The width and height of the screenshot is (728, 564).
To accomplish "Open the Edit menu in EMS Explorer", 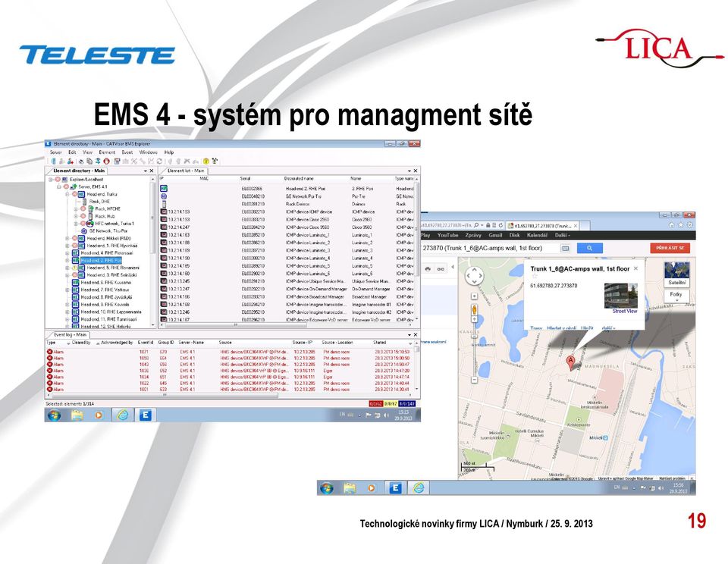I will [73, 152].
